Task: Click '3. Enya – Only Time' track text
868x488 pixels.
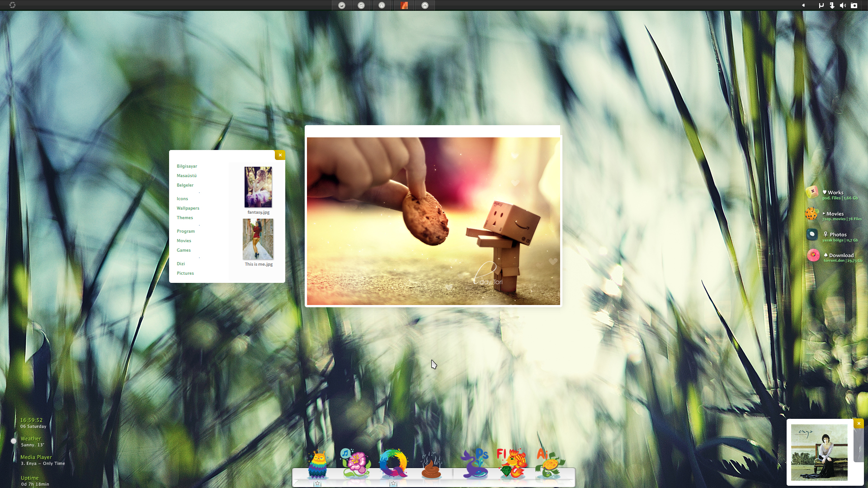Action: point(43,464)
